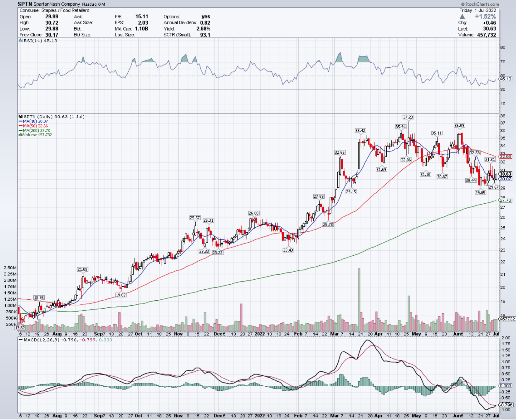Screen dimensions: 516x420
Task: Click the 31.69 low price annotation
Action: (x=381, y=169)
